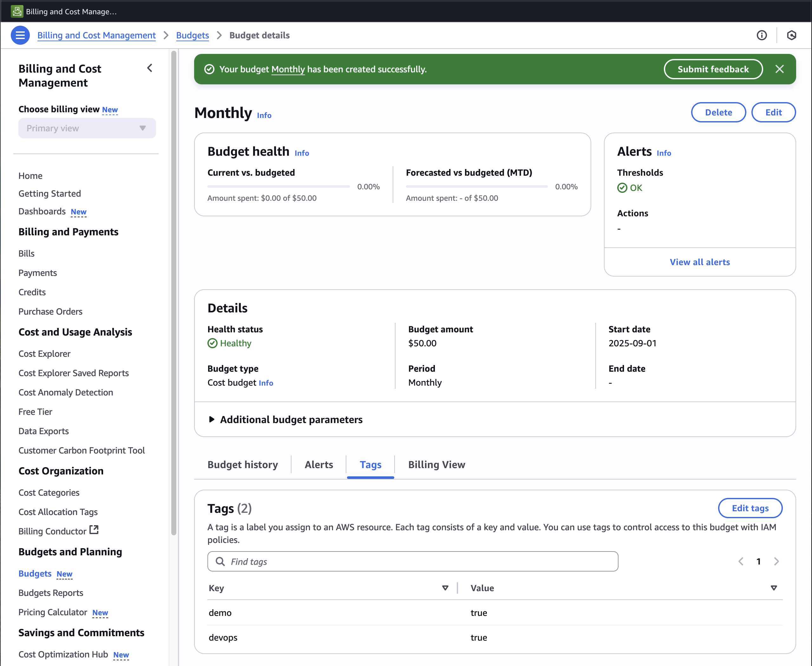The width and height of the screenshot is (812, 666).
Task: Click the Edit tags button
Action: tap(750, 508)
